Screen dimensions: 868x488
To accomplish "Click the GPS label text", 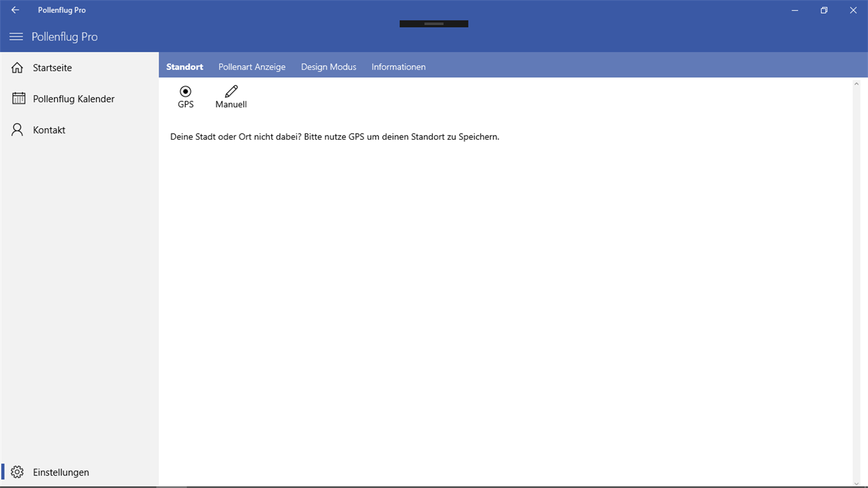I will click(186, 104).
